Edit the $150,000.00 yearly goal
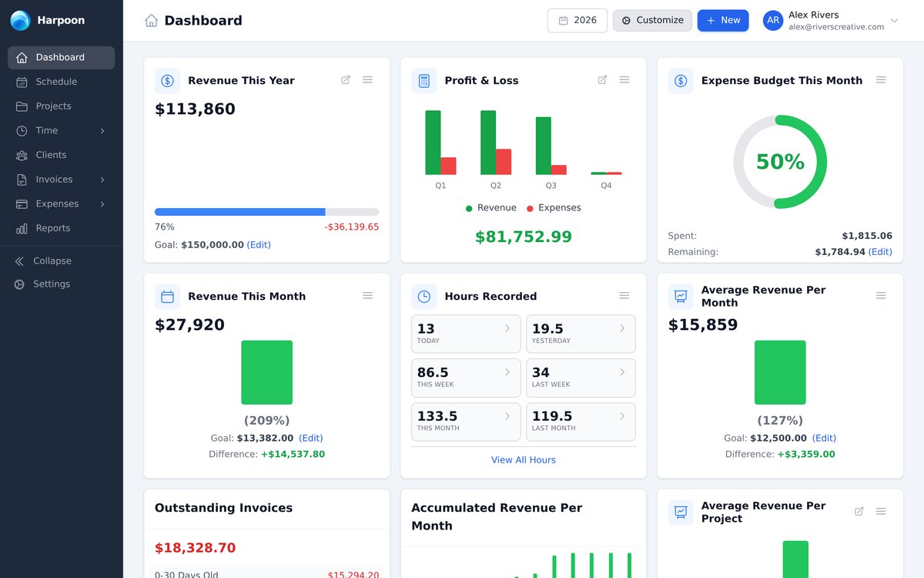The width and height of the screenshot is (924, 578). 259,245
